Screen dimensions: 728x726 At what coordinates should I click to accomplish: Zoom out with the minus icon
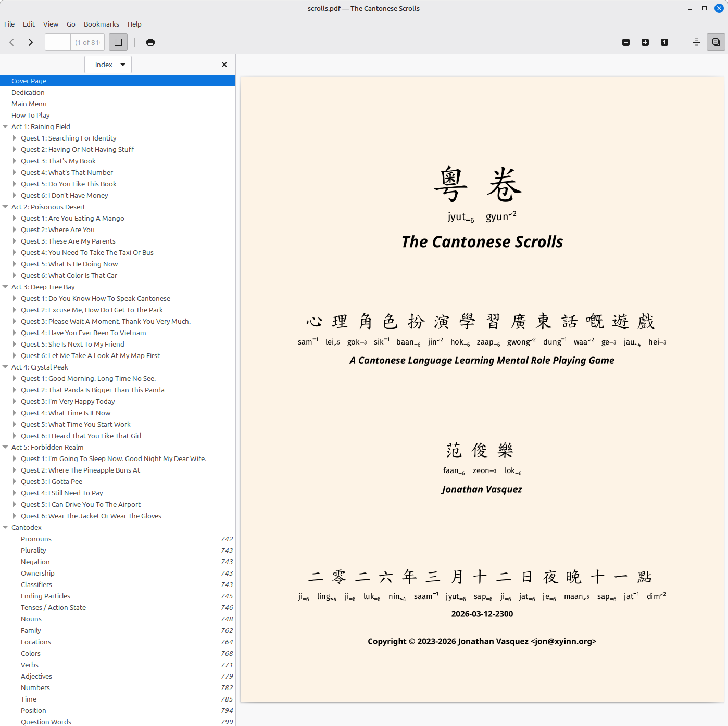click(x=626, y=42)
